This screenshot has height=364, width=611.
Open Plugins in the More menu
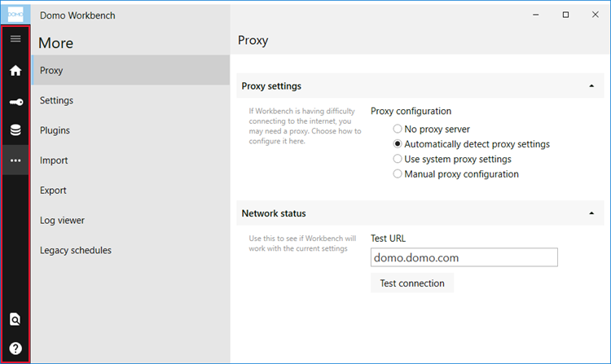point(55,130)
